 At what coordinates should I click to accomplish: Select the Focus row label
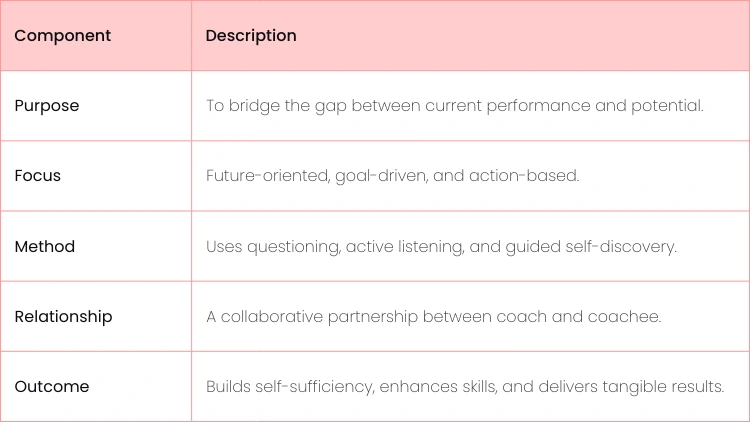[x=38, y=176]
